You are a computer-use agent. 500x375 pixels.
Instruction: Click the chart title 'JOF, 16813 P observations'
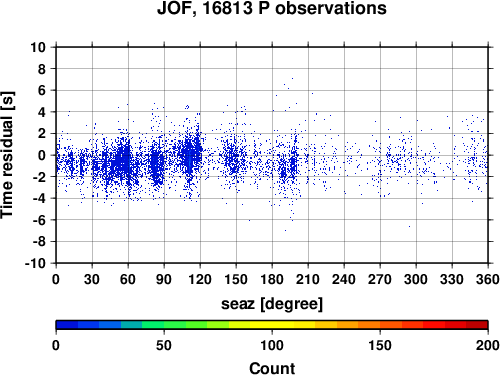click(272, 8)
